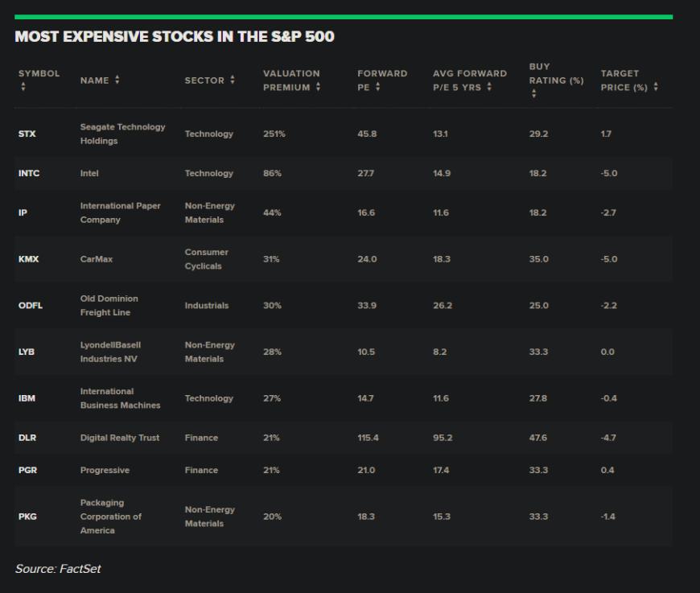Select Packaging Corporation of America name
The width and height of the screenshot is (700, 593).
(111, 517)
